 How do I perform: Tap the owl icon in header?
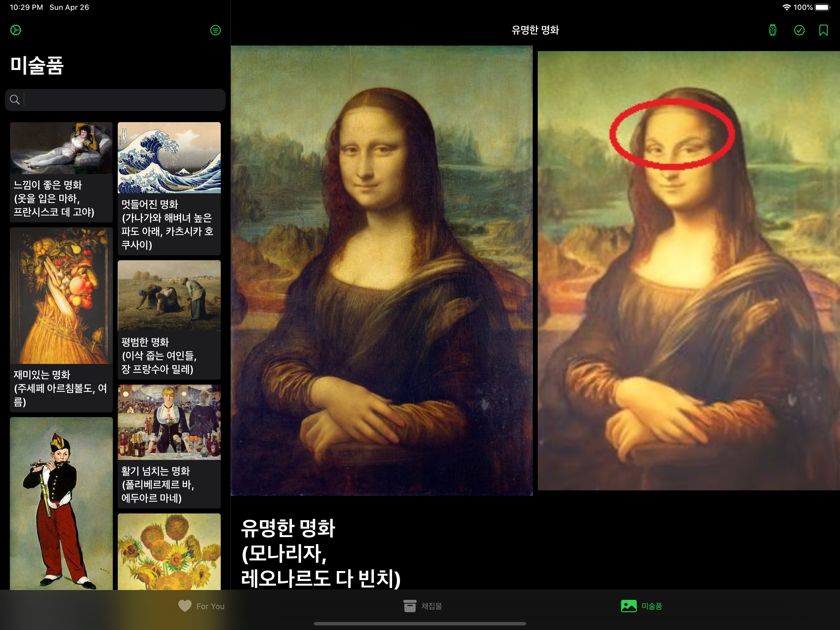[x=772, y=30]
